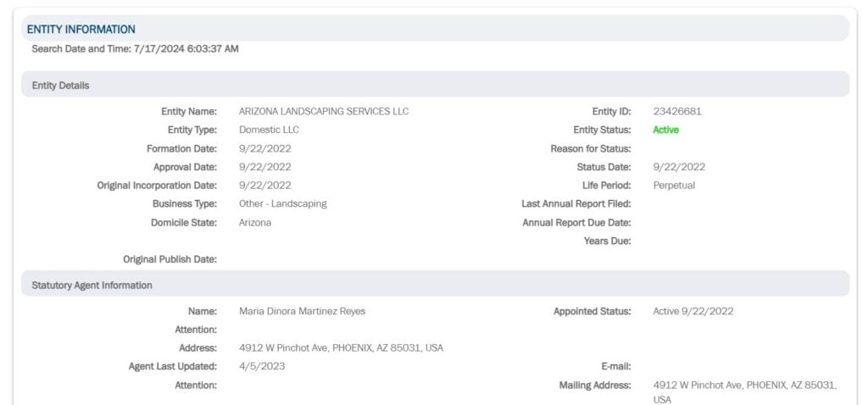Click the green Active entity status
The image size is (868, 405).
click(666, 130)
